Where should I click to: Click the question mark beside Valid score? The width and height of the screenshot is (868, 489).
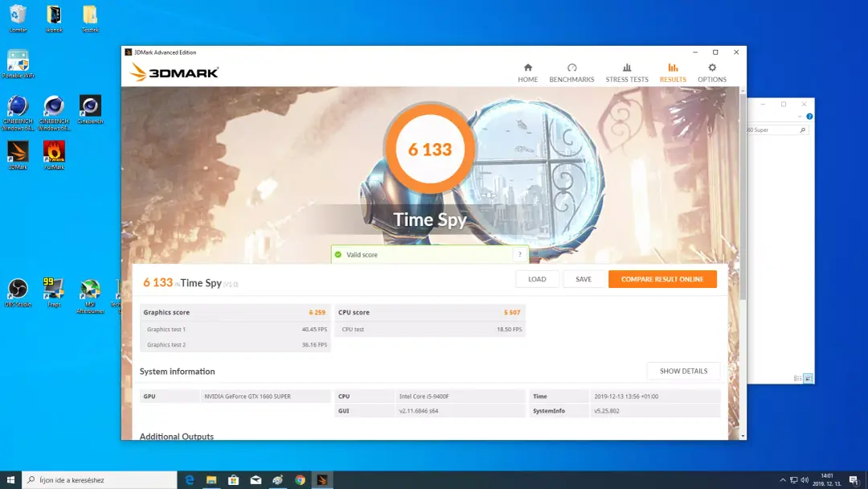[x=519, y=255]
